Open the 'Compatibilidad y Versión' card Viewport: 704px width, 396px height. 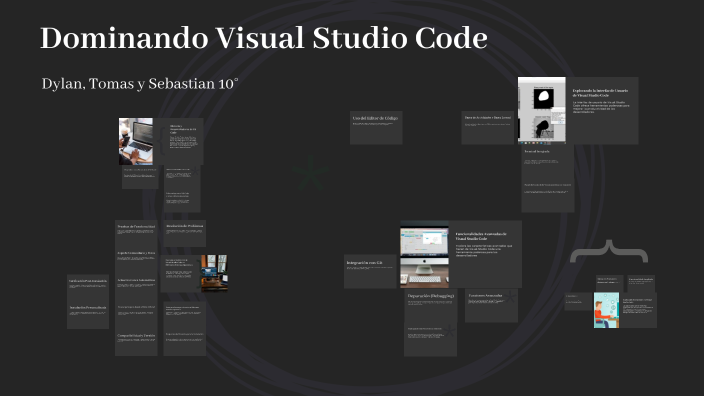pos(136,343)
